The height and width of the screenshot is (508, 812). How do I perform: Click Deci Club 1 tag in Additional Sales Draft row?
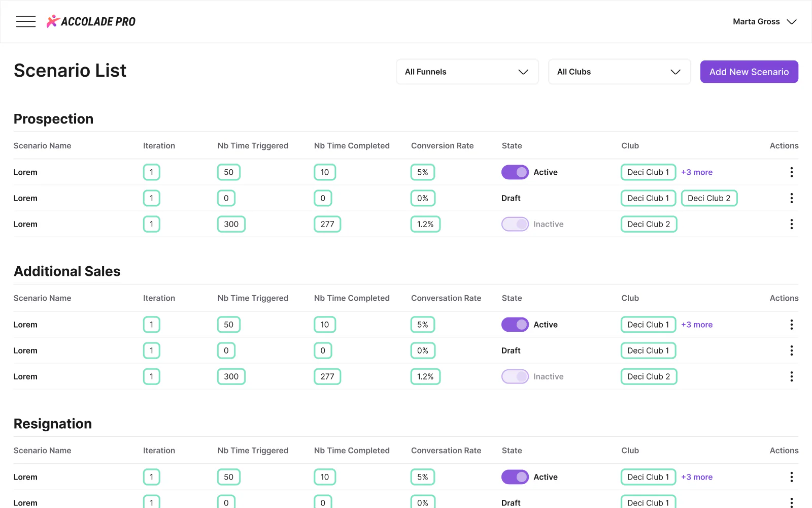pos(648,351)
